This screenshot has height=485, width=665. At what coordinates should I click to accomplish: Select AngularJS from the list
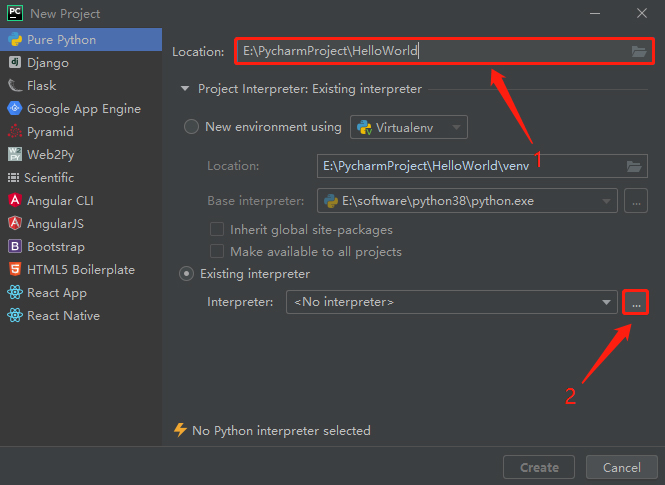[x=81, y=223]
